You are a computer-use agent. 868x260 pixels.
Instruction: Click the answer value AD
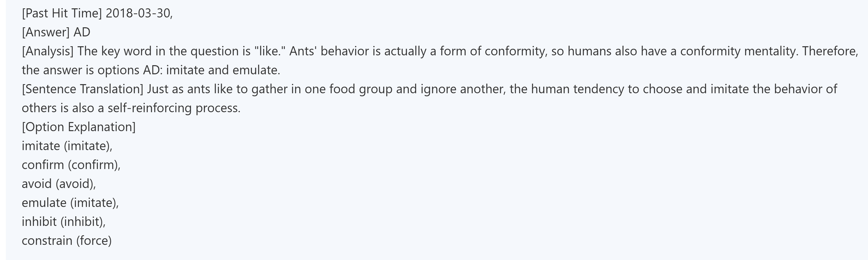tap(82, 32)
